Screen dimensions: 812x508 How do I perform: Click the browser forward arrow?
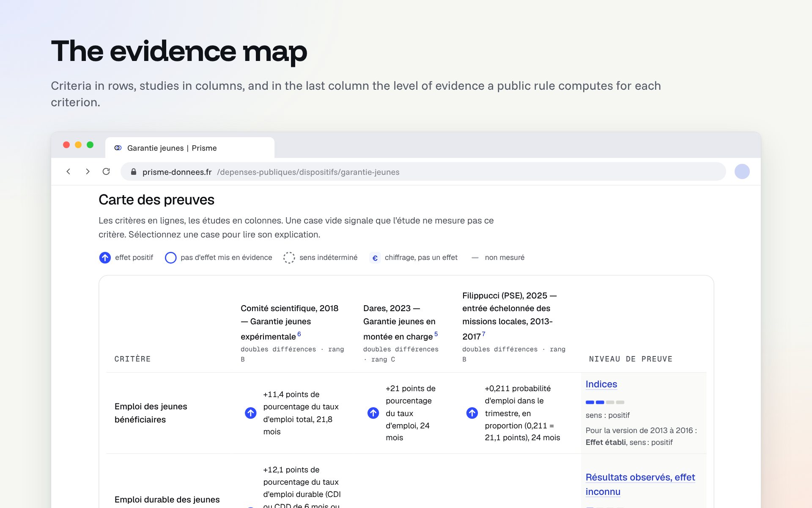(x=88, y=171)
